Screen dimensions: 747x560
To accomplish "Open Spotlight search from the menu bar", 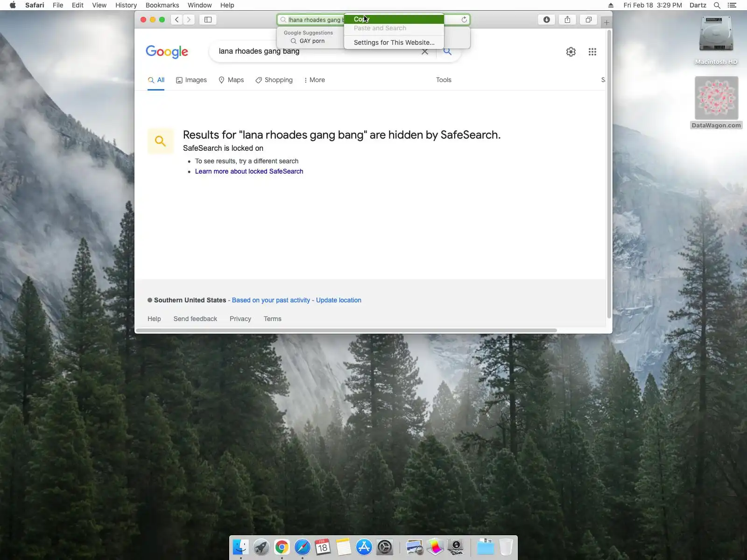I will [717, 5].
